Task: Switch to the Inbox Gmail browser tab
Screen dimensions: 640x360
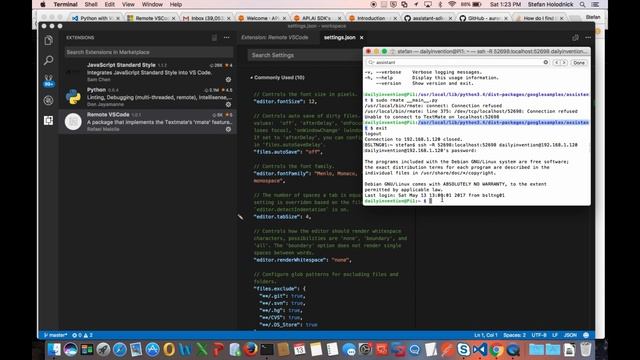Action: click(206, 18)
